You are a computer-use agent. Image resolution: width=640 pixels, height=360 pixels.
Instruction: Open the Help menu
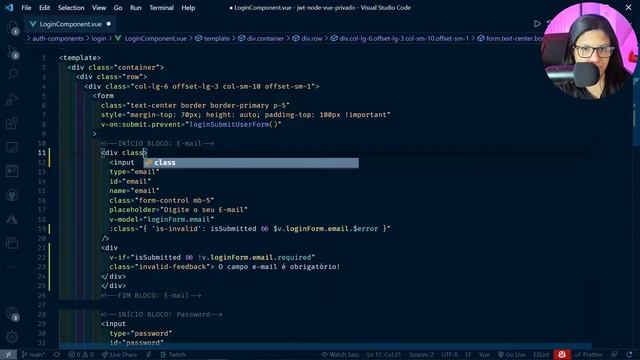point(188,8)
